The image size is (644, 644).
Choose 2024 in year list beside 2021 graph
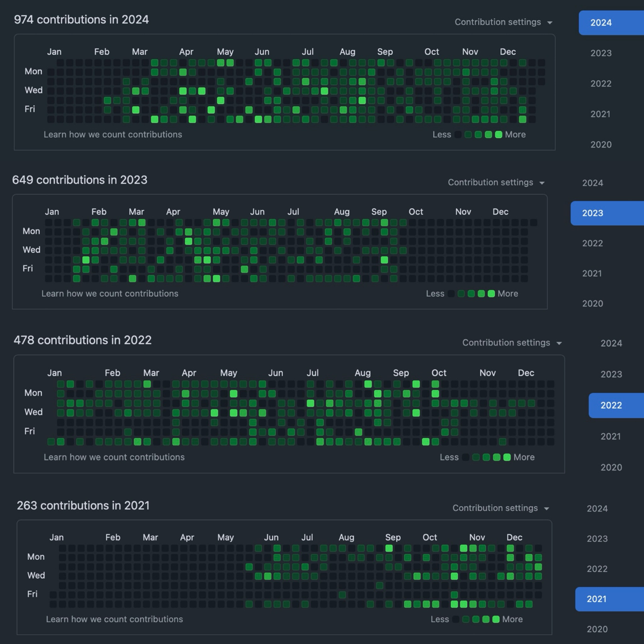tap(597, 508)
